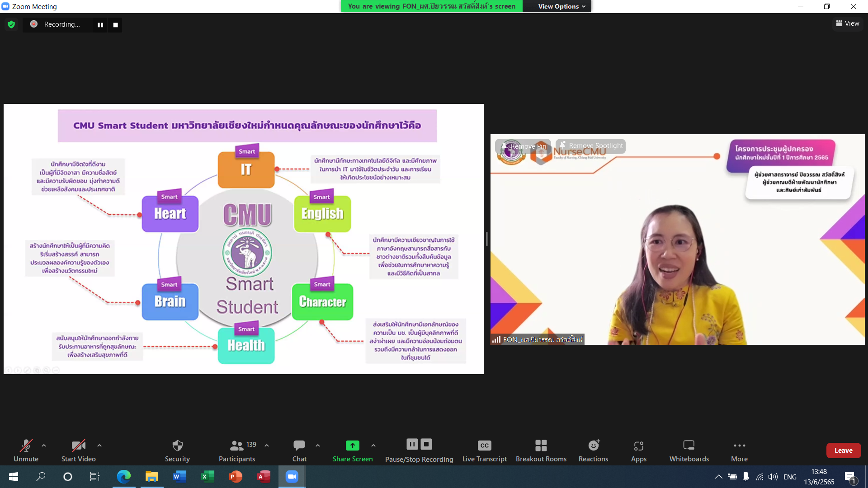Open PowerPoint from taskbar
Image resolution: width=868 pixels, height=488 pixels.
[x=236, y=477]
